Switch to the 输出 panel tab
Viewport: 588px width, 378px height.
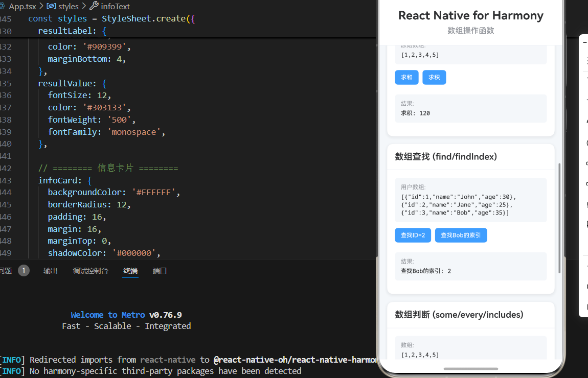pyautogui.click(x=50, y=271)
